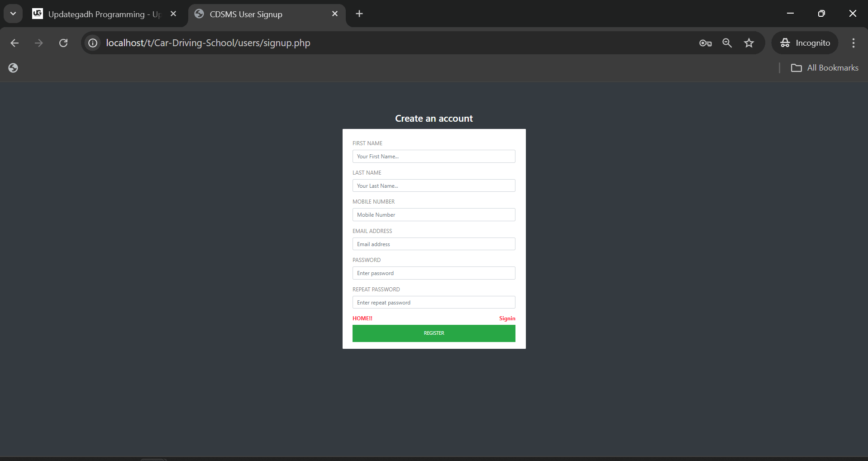Open the password manager key icon
Viewport: 868px width, 461px height.
click(x=705, y=43)
